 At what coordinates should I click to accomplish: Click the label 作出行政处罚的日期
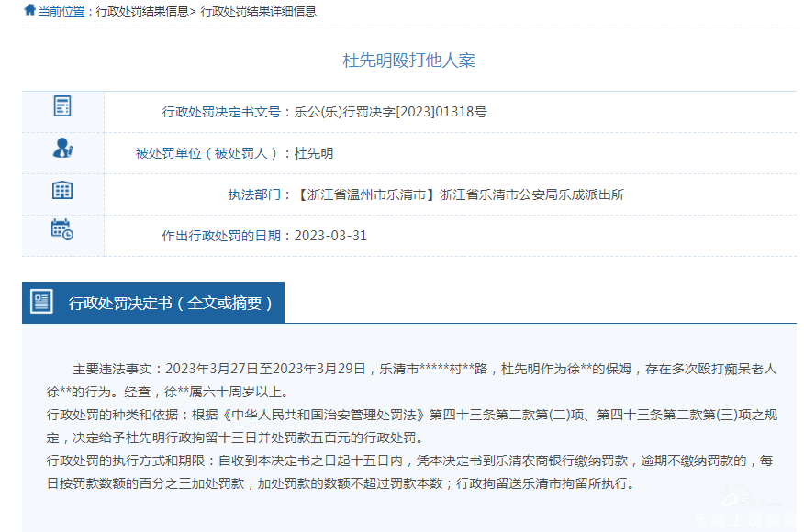(x=221, y=236)
